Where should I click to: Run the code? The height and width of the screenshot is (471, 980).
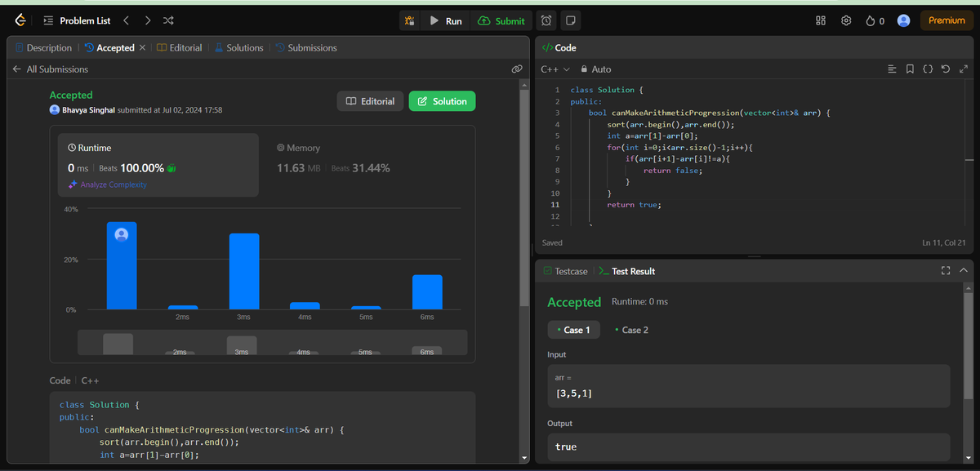(446, 21)
